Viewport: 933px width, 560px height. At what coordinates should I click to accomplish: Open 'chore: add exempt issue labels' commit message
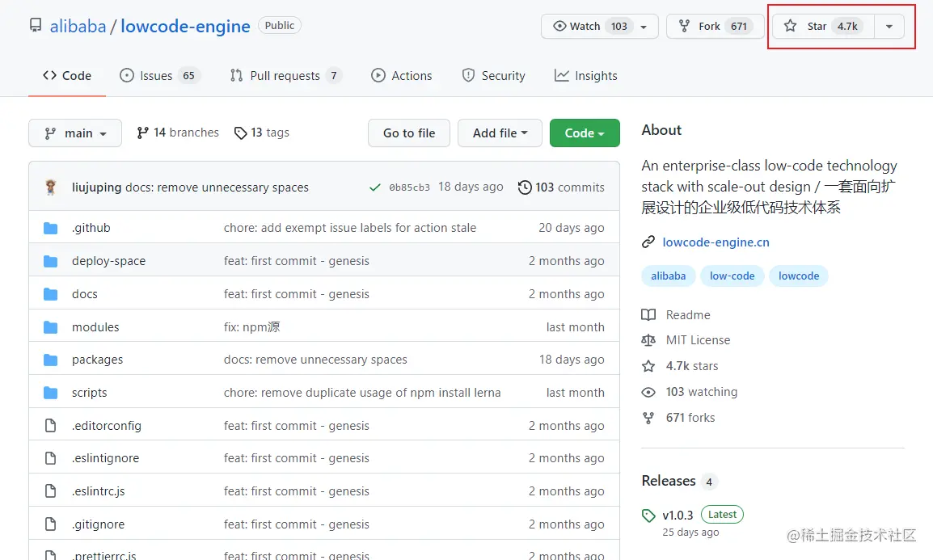point(350,228)
